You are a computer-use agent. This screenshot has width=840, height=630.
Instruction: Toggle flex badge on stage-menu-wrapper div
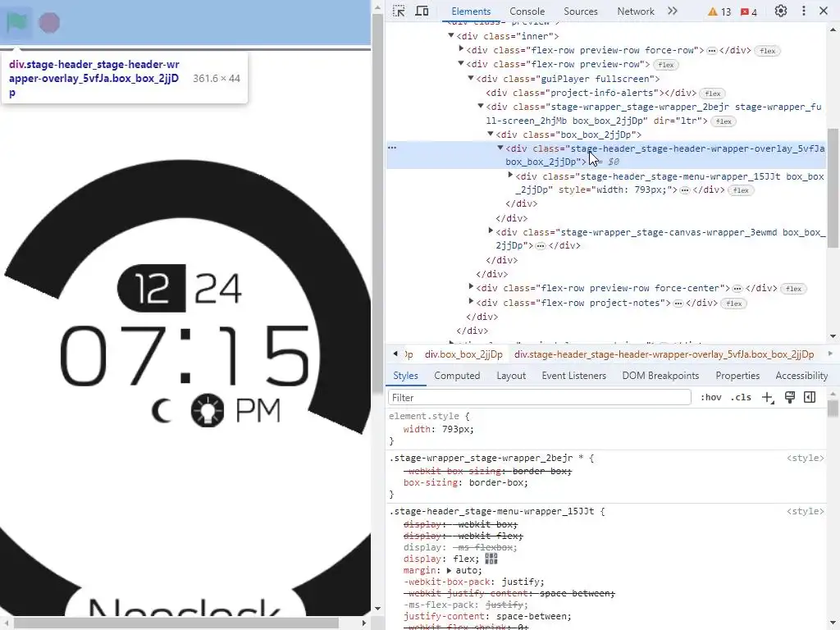point(741,190)
